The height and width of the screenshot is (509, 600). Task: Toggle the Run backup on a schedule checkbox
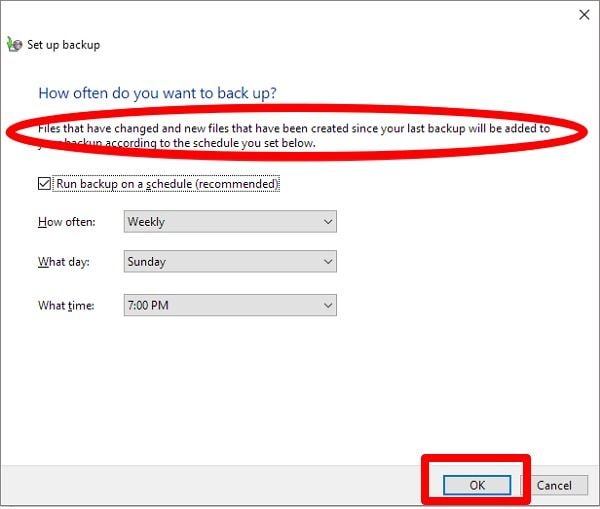point(44,184)
